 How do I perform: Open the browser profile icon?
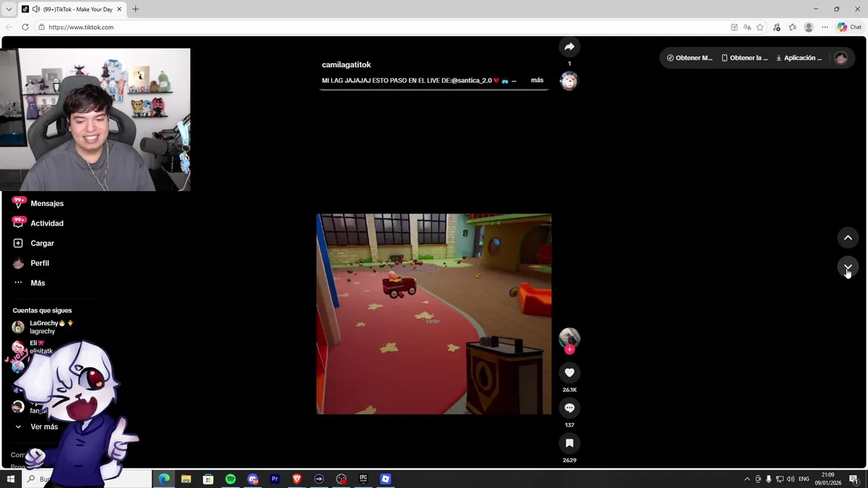click(808, 27)
